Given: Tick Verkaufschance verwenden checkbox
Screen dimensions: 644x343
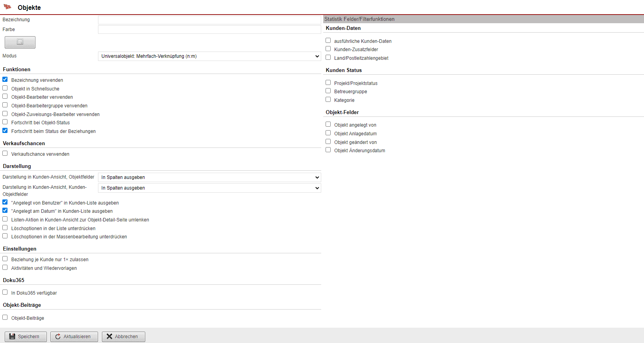Looking at the screenshot, I should pyautogui.click(x=5, y=153).
